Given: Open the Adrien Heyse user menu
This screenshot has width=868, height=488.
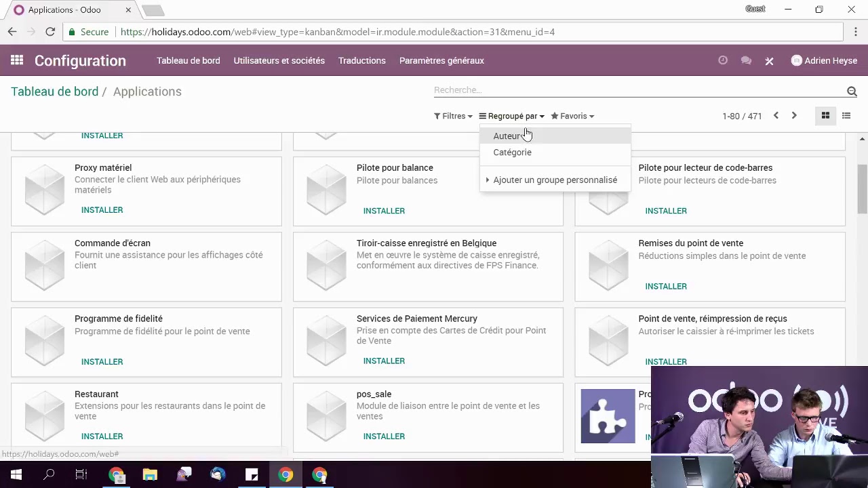Looking at the screenshot, I should [x=824, y=60].
